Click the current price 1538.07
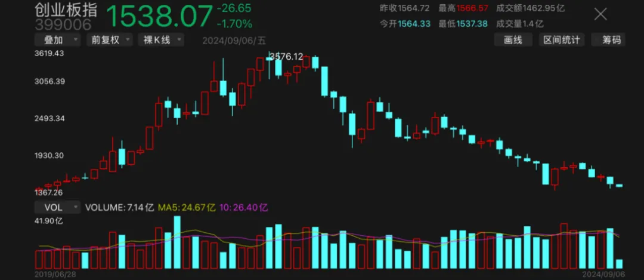 pos(160,16)
